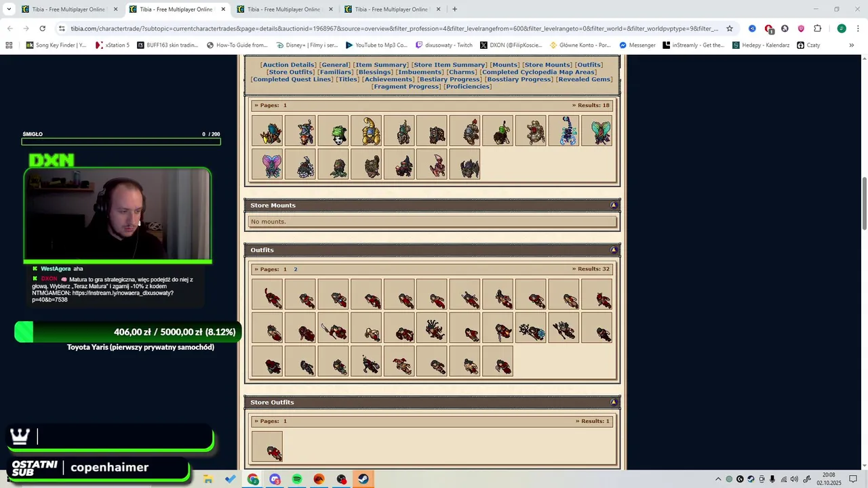The height and width of the screenshot is (488, 868).
Task: Open Song Key Finder bookmark
Action: click(56, 45)
